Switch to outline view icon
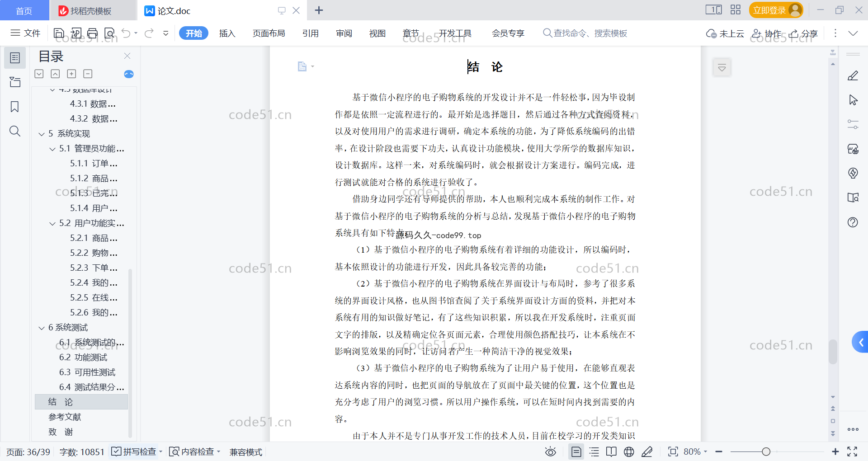This screenshot has height=461, width=868. click(x=594, y=452)
